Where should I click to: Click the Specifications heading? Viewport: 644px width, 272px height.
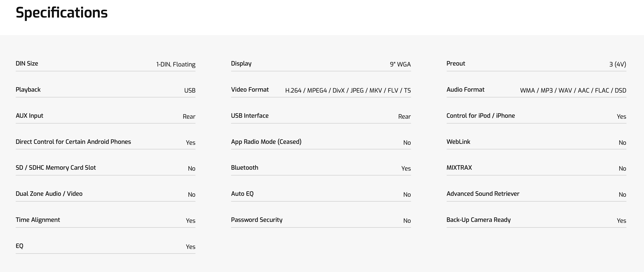tap(62, 12)
